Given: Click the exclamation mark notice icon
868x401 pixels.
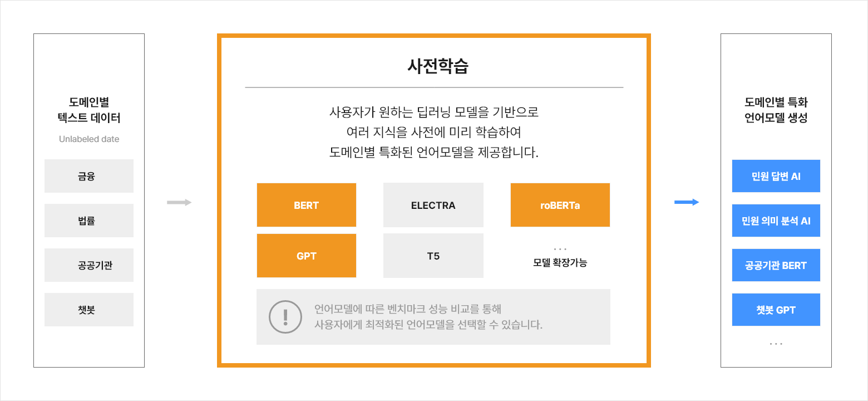Looking at the screenshot, I should tap(285, 316).
